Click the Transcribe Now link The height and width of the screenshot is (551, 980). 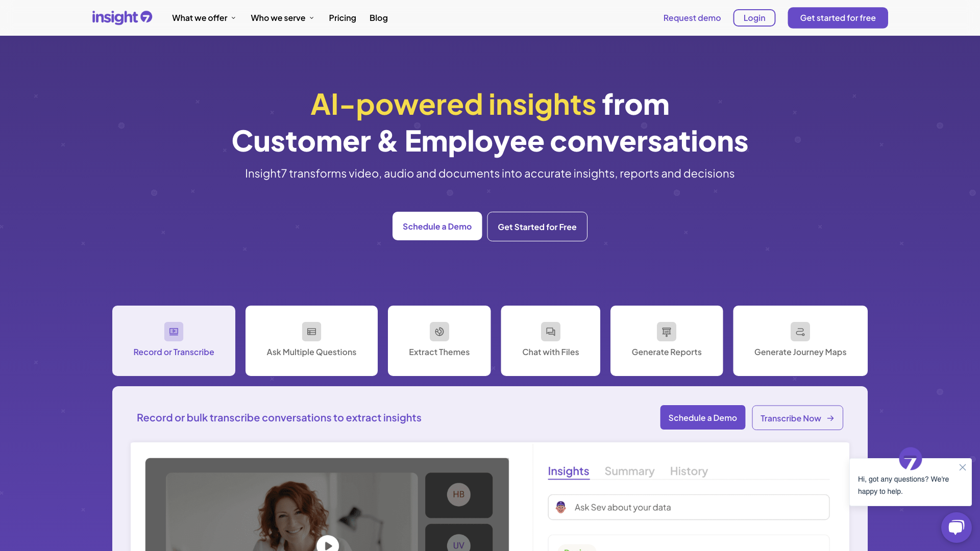(x=798, y=418)
